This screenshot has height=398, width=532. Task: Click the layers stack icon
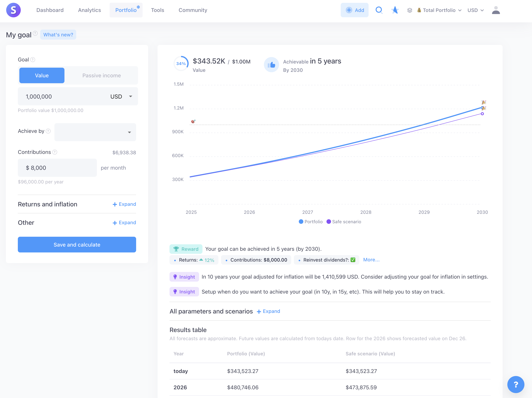[x=410, y=10]
